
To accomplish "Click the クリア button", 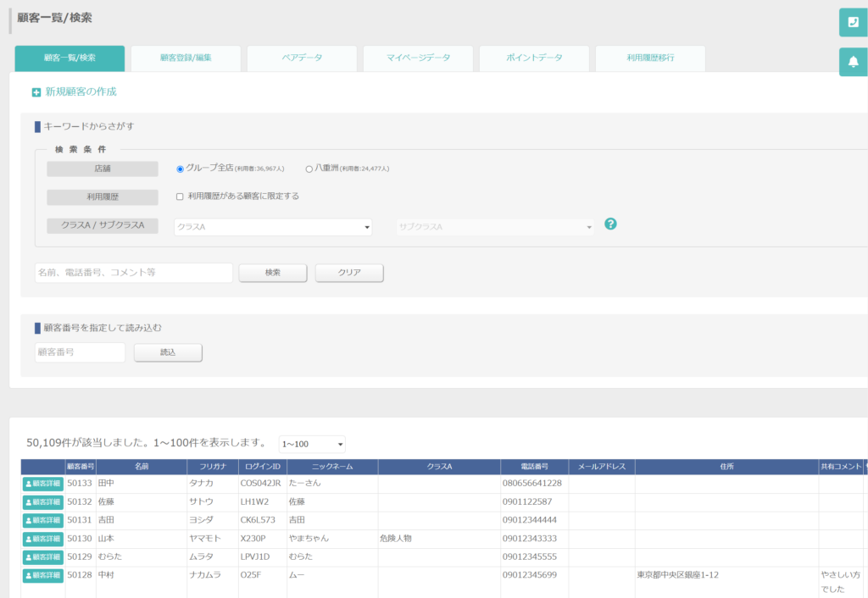I will point(349,273).
